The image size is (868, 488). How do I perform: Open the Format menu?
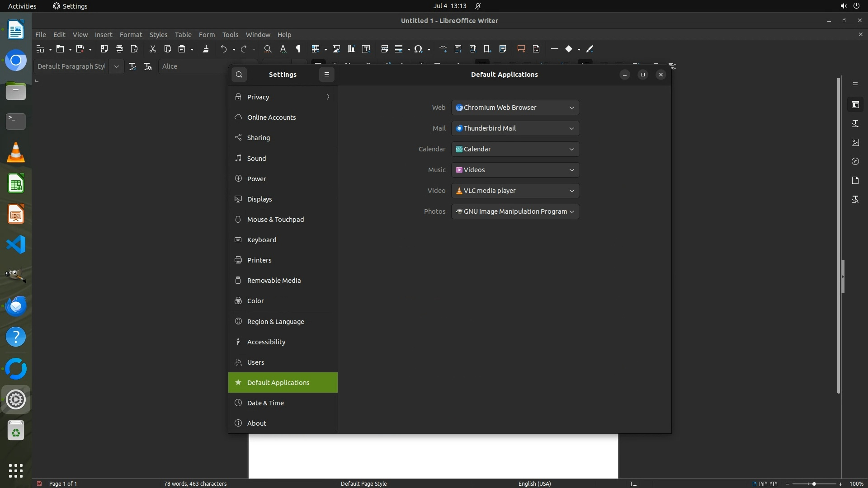(131, 34)
